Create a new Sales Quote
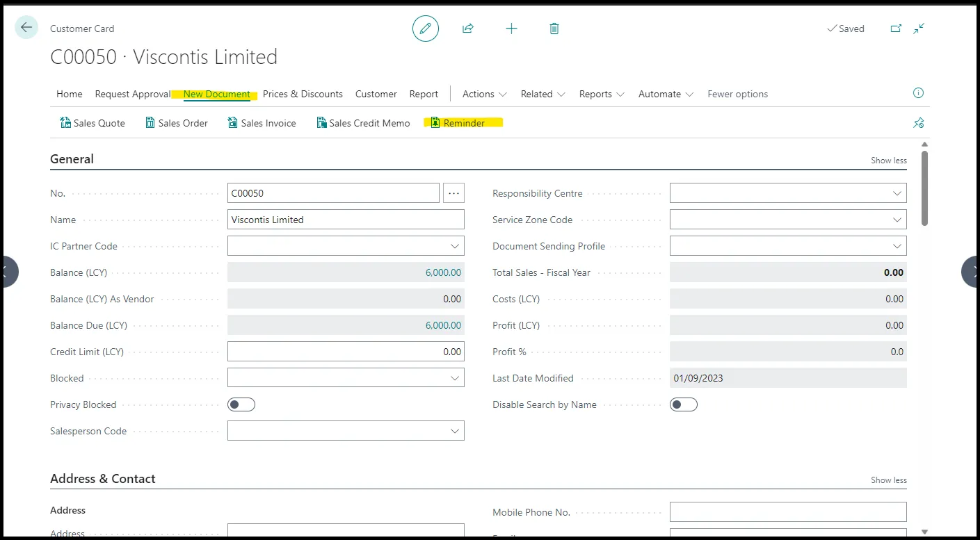This screenshot has height=540, width=980. (93, 123)
